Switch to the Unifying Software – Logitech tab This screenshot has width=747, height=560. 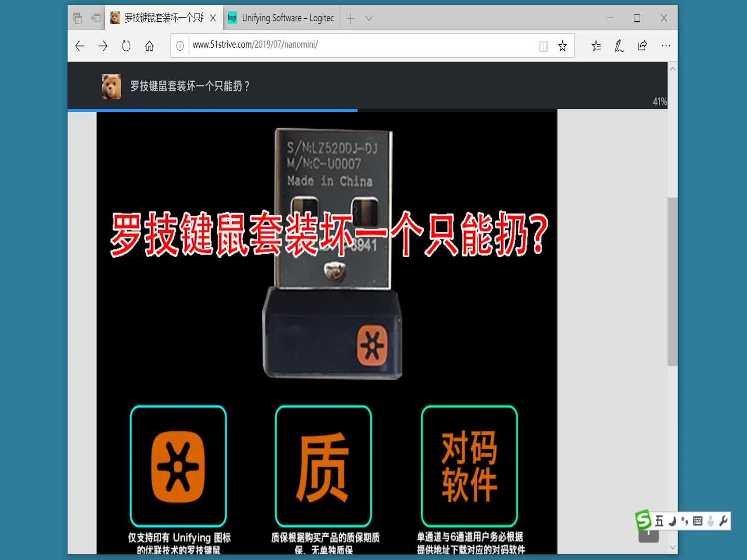pos(282,18)
